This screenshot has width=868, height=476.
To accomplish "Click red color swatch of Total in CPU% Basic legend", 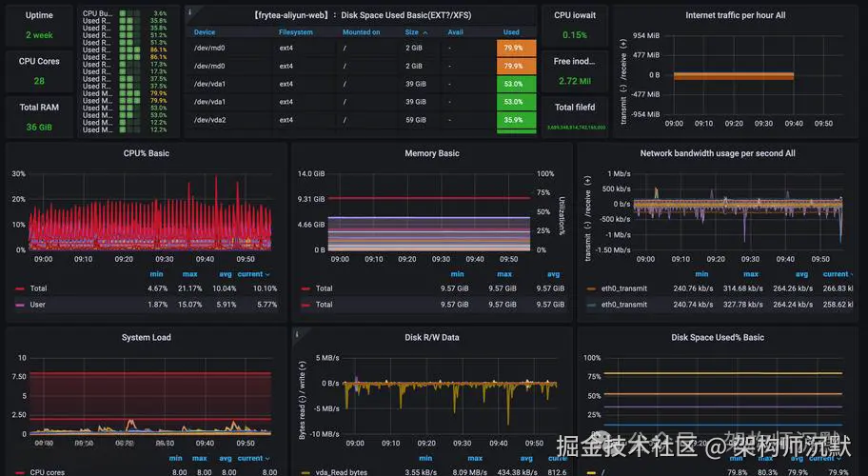I will click(21, 288).
